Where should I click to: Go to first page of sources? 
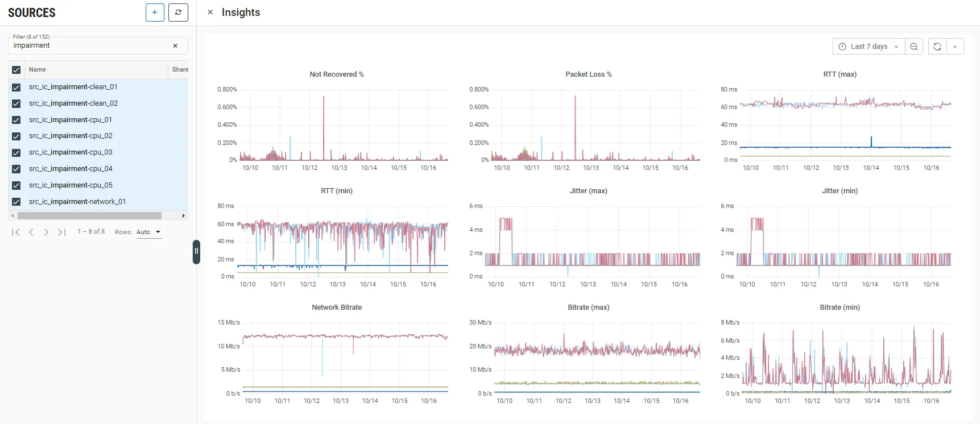16,232
